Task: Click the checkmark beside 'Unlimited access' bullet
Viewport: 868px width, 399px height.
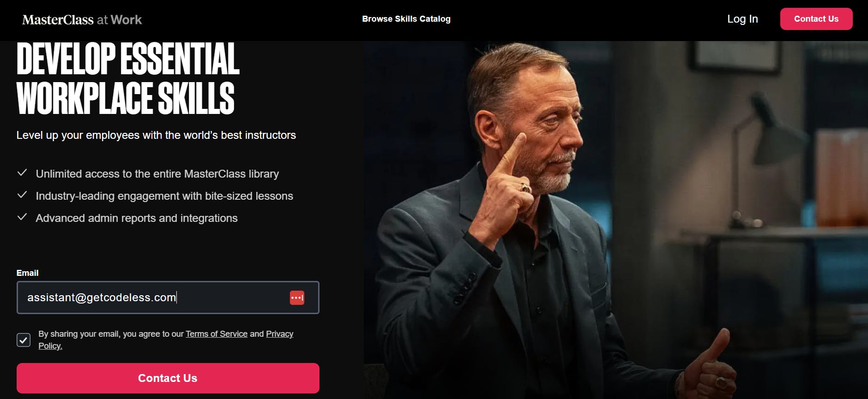Action: tap(23, 173)
